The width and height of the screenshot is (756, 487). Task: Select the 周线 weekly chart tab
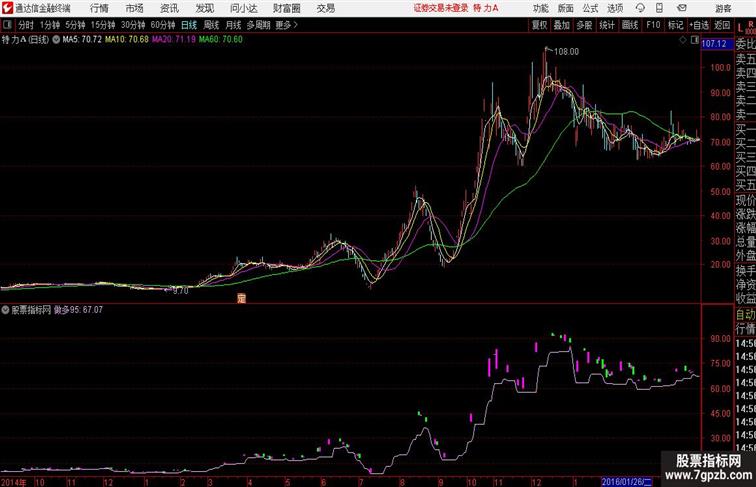coord(211,25)
